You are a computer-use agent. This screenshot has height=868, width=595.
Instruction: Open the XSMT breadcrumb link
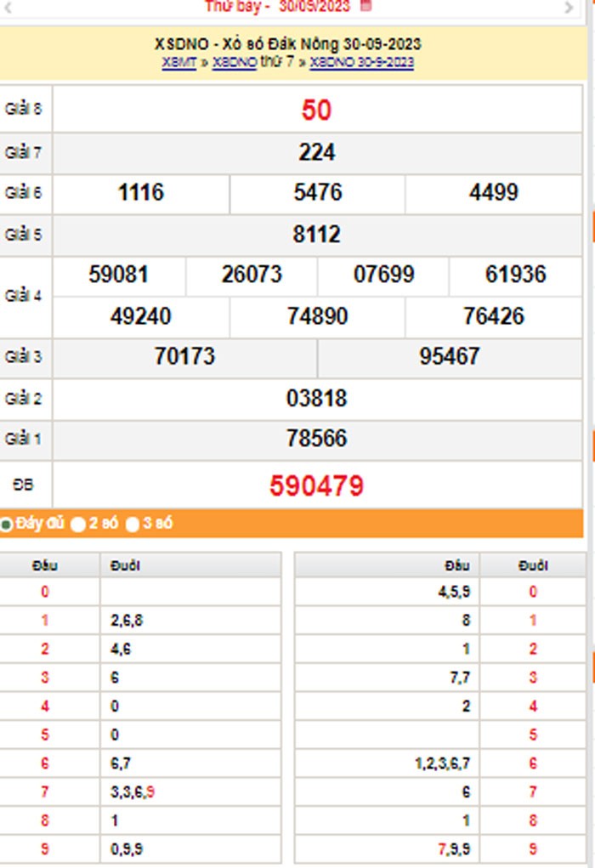point(178,63)
